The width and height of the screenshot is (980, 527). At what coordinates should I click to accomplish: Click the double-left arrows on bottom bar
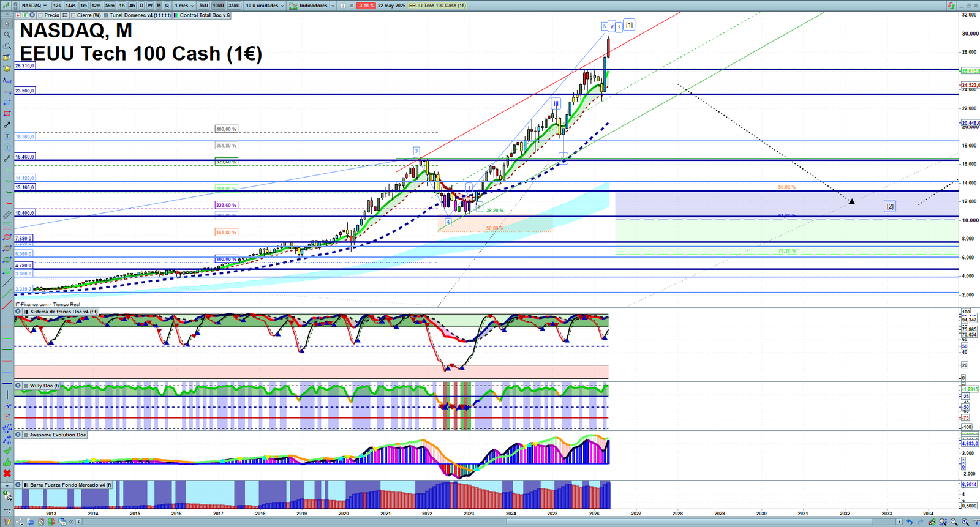pyautogui.click(x=71, y=521)
